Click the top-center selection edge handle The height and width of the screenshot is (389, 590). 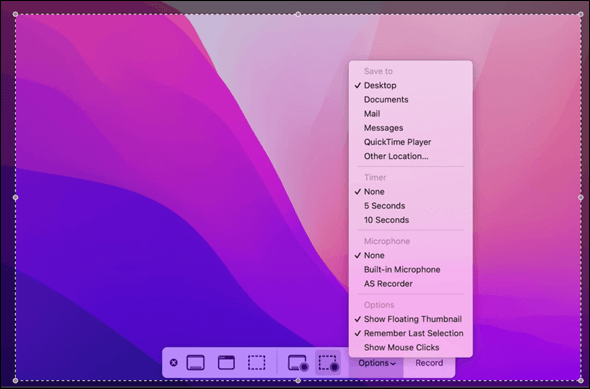tap(298, 14)
